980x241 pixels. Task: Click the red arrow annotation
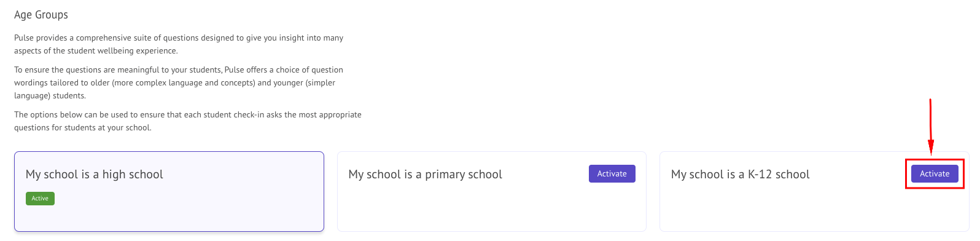[931, 126]
